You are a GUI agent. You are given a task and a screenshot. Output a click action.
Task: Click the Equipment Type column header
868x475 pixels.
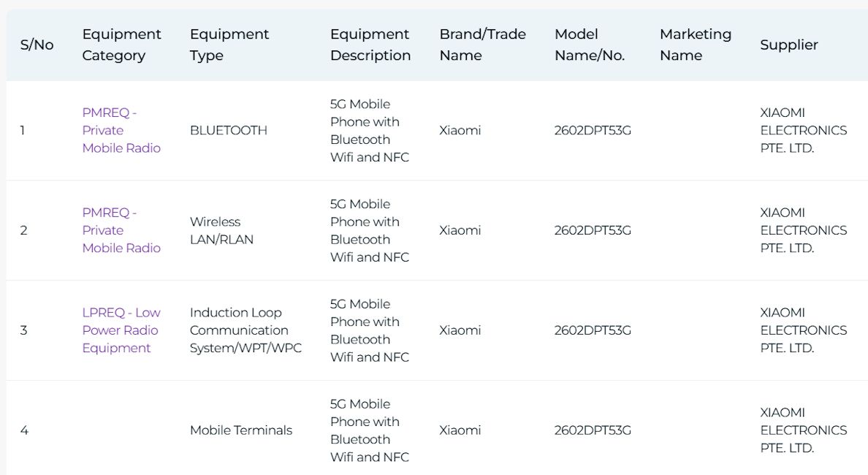click(229, 45)
